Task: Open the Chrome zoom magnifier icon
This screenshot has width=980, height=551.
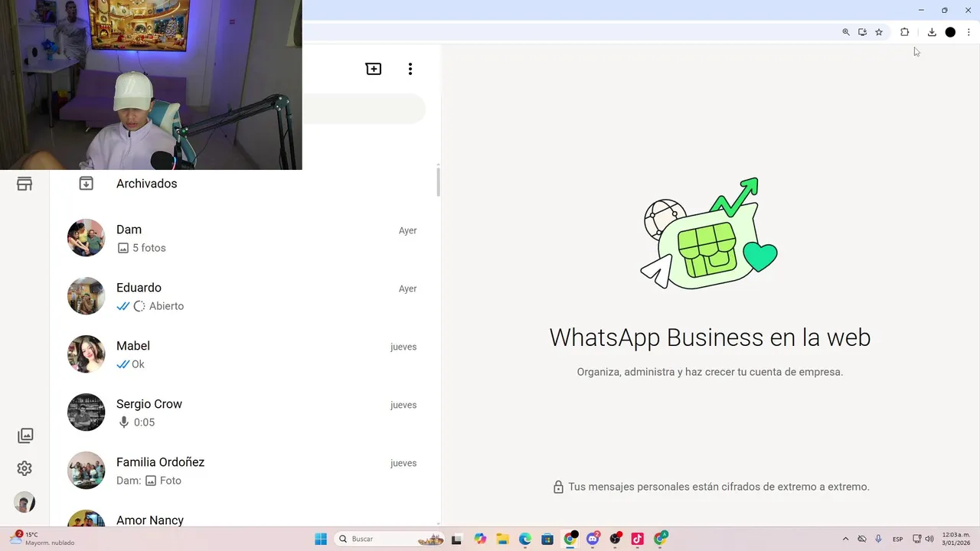Action: [x=846, y=32]
